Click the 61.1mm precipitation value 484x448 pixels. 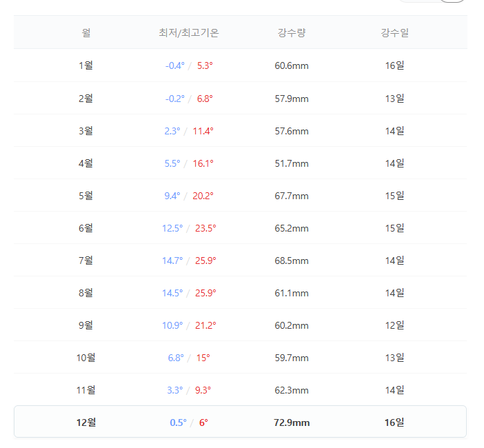click(x=292, y=293)
